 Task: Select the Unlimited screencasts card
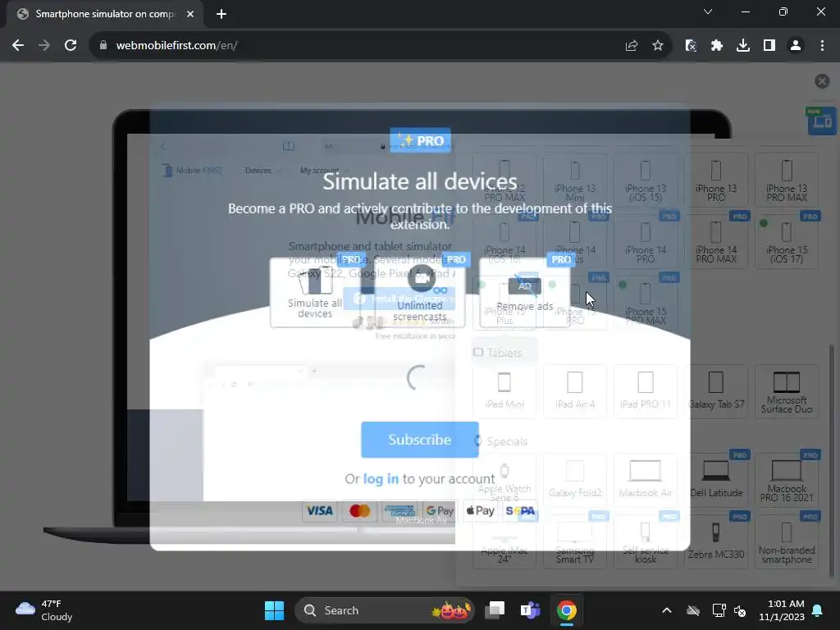(x=420, y=293)
